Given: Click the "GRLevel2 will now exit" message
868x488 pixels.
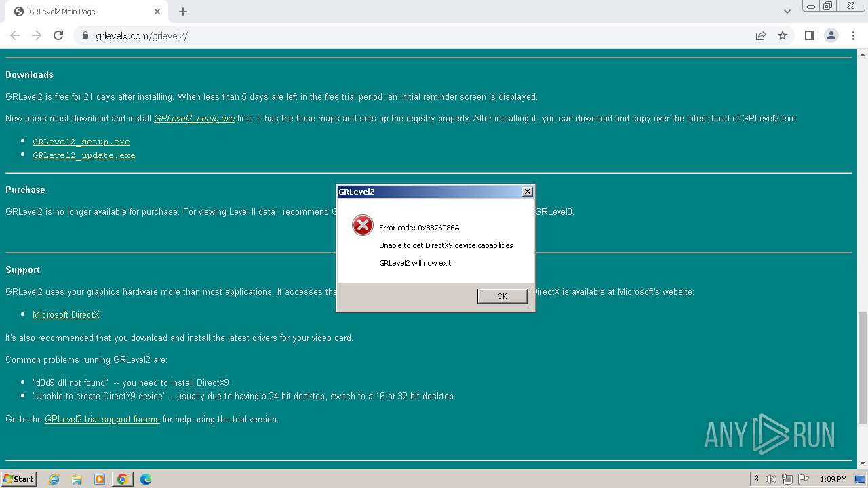Looking at the screenshot, I should 415,263.
